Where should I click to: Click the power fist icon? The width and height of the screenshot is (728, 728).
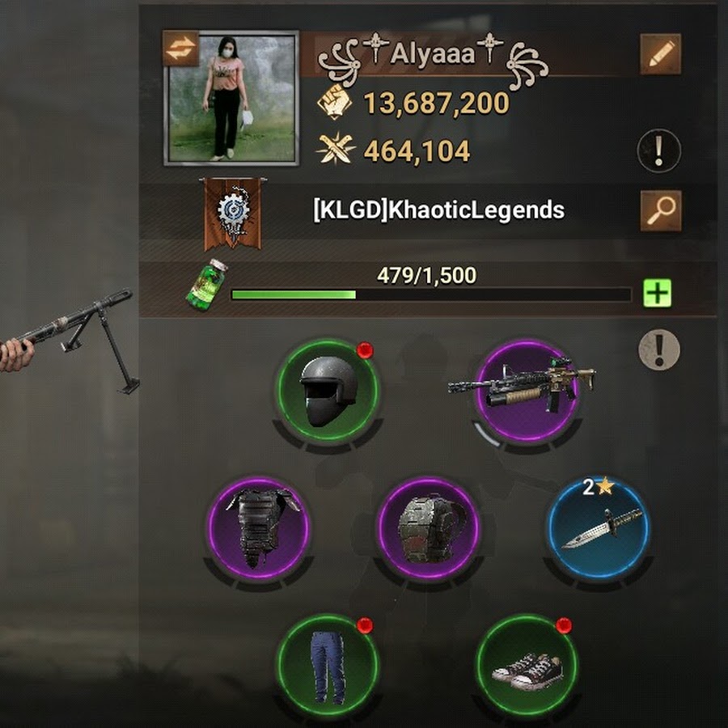[x=334, y=102]
